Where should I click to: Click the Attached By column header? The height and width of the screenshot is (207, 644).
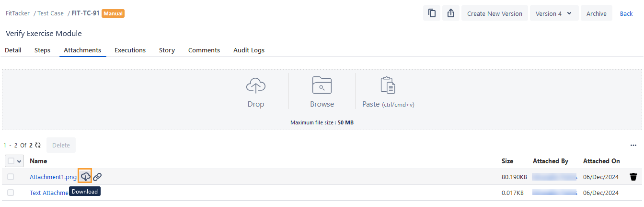coord(551,161)
